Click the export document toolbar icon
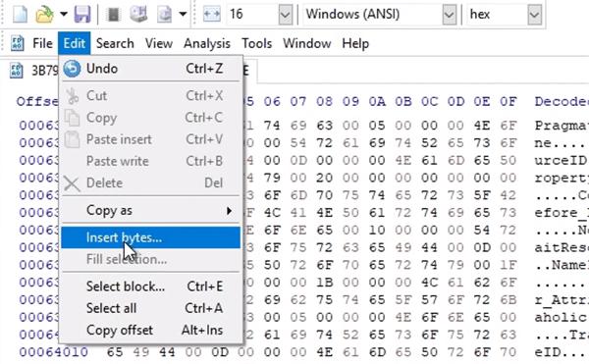This screenshot has height=364, width=589. [x=164, y=15]
